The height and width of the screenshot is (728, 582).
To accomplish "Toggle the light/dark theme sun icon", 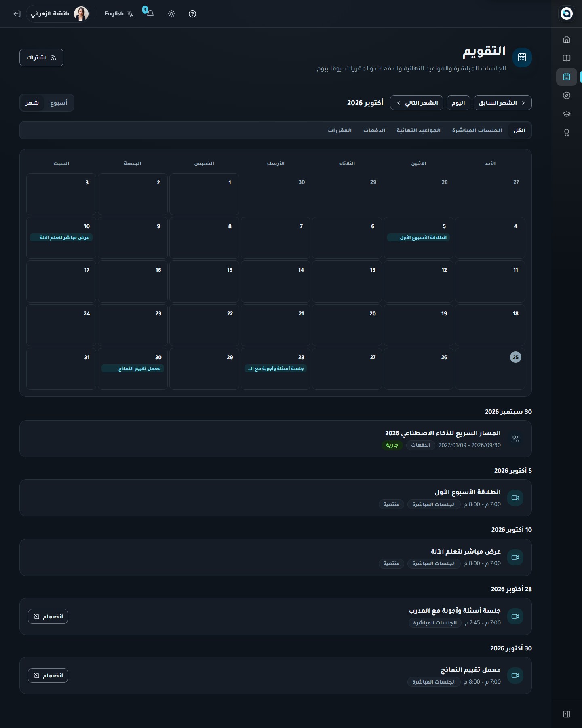I will tap(171, 14).
